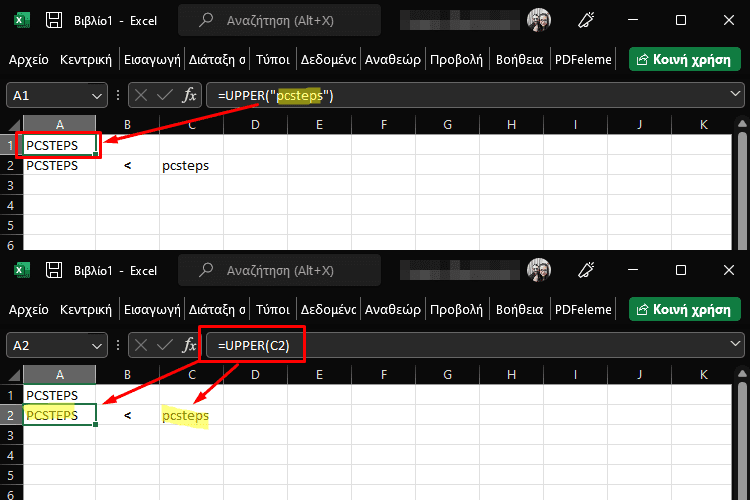Image resolution: width=750 pixels, height=500 pixels.
Task: Expand the formula bar in the bottom window
Action: (735, 344)
